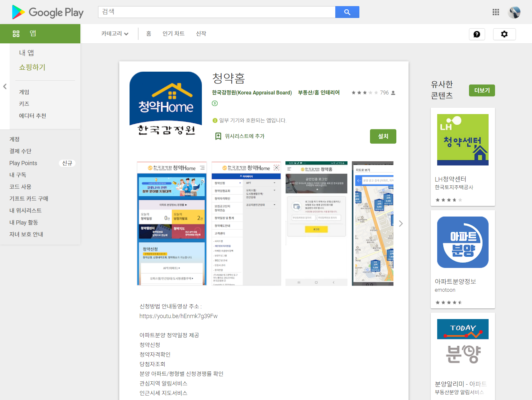This screenshot has width=532, height=400.
Task: Click the 신규 badge next to Play Points
Action: 67,163
